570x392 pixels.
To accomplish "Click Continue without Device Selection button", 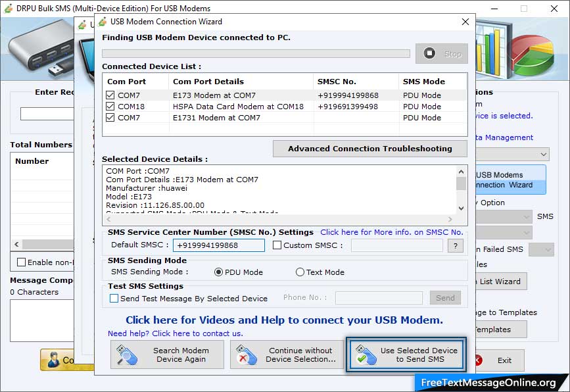I will pos(287,355).
